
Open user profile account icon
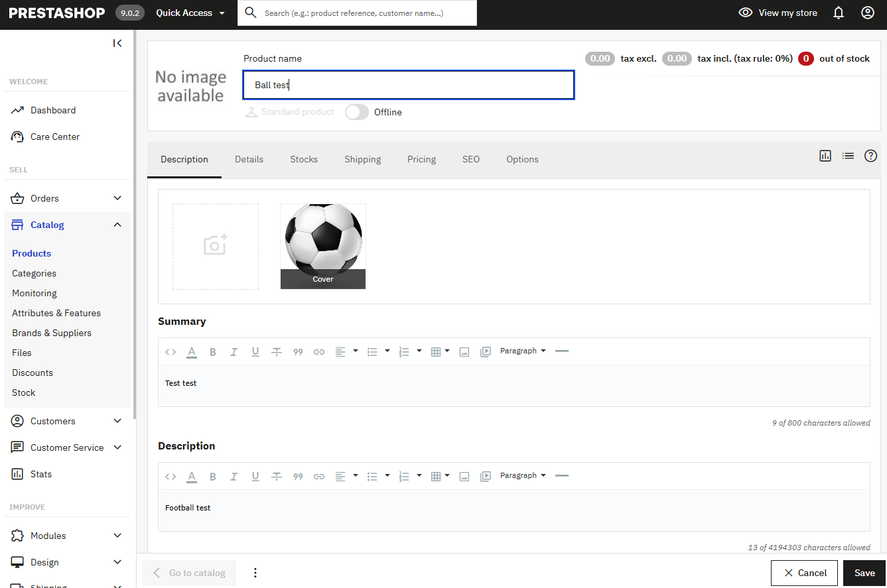(x=868, y=13)
